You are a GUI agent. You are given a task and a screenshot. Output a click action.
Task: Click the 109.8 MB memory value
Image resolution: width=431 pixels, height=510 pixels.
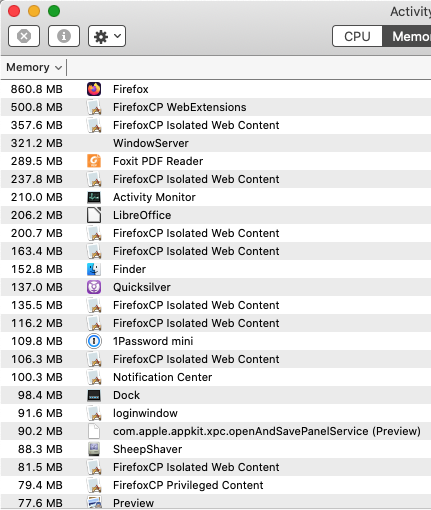click(x=37, y=341)
